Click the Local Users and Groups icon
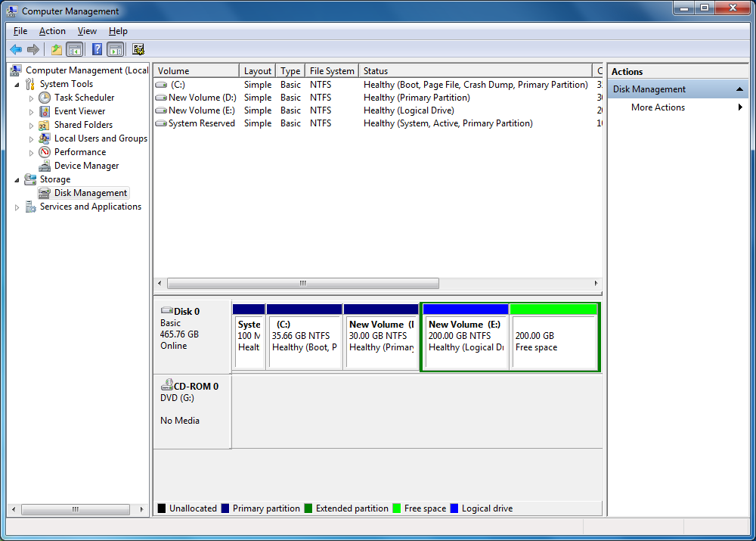756x541 pixels. point(45,138)
